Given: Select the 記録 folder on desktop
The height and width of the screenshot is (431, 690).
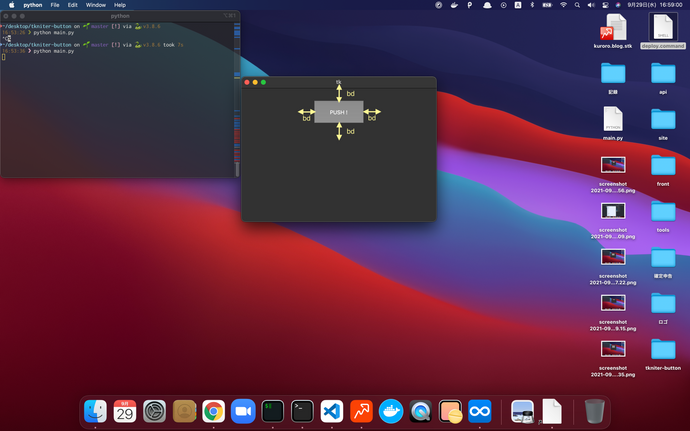Looking at the screenshot, I should pyautogui.click(x=613, y=77).
